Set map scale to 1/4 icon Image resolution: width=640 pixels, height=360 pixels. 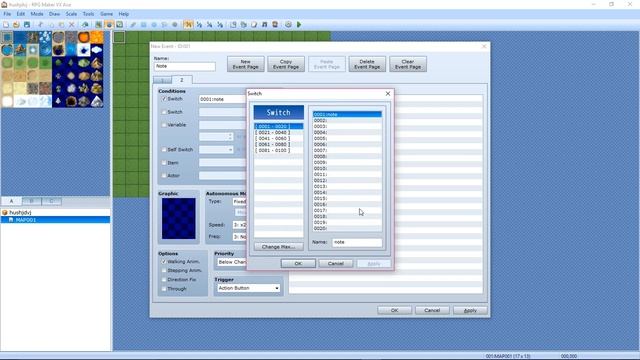tap(209, 25)
